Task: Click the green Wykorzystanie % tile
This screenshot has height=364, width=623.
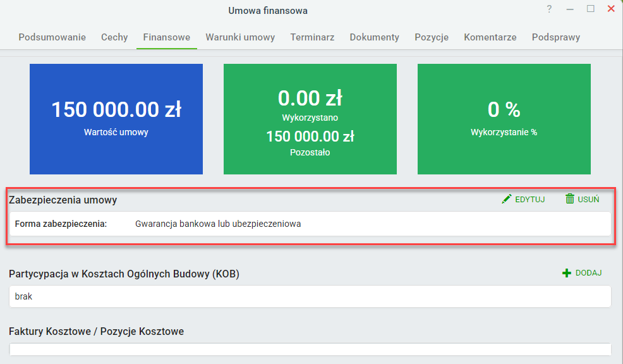Action: click(504, 119)
